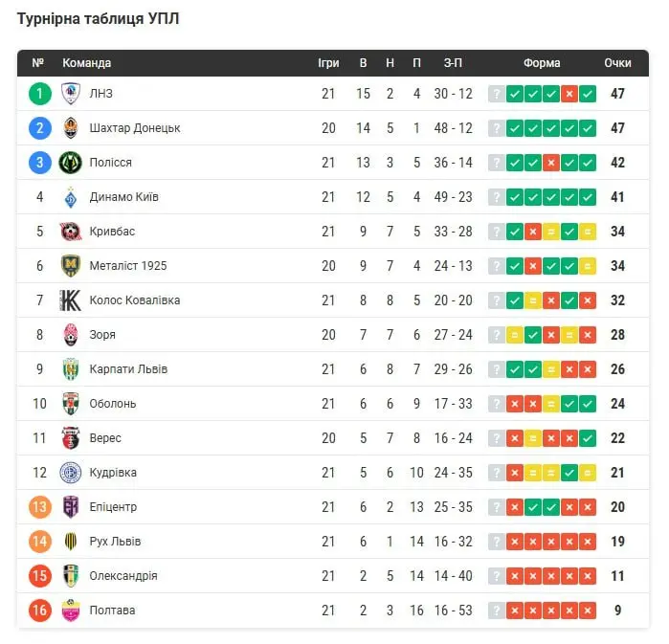Sort table by Очки column header
669x644 pixels.
point(617,63)
